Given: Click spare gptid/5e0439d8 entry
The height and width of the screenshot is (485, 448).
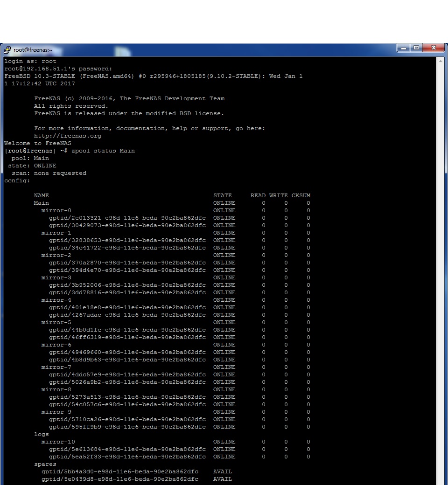Looking at the screenshot, I should pos(120,479).
